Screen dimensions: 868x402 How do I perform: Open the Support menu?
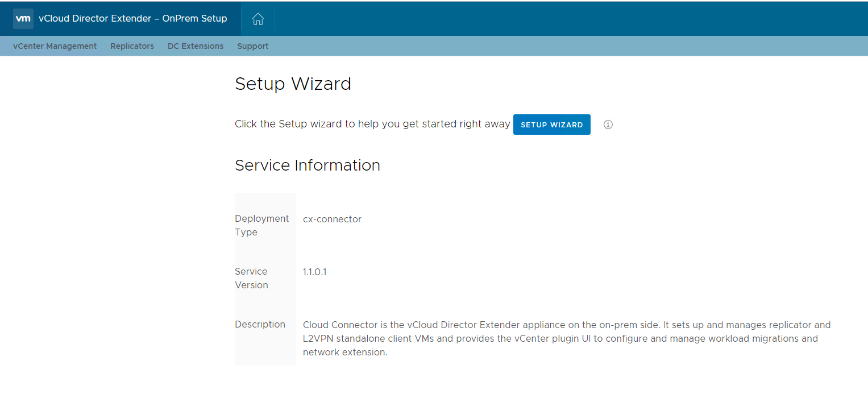(x=252, y=46)
